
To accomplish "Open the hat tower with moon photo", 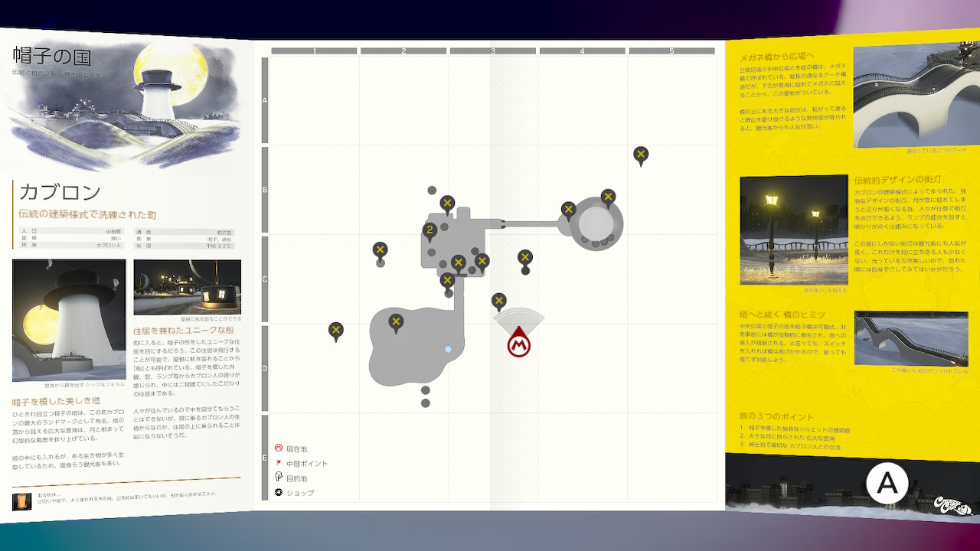I will [x=69, y=320].
